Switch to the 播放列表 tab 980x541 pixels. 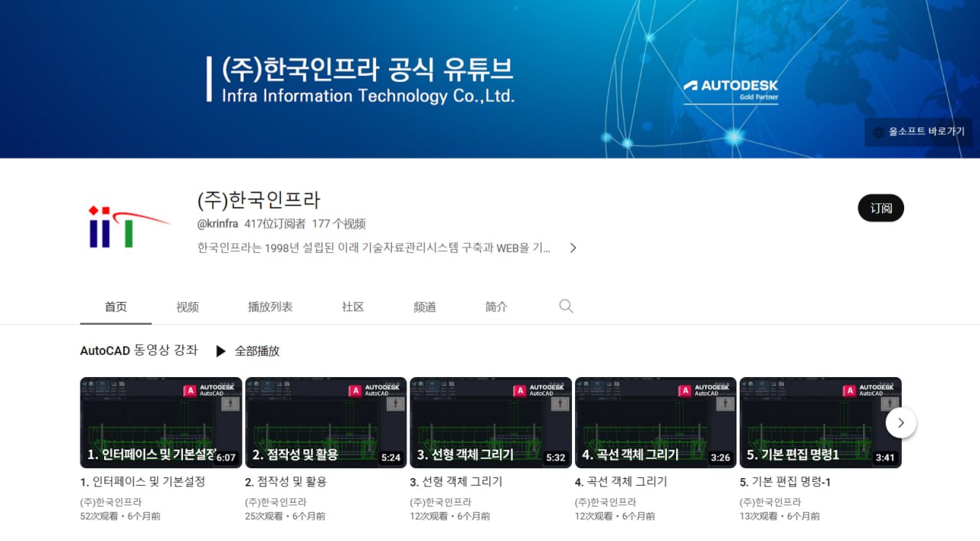(270, 307)
